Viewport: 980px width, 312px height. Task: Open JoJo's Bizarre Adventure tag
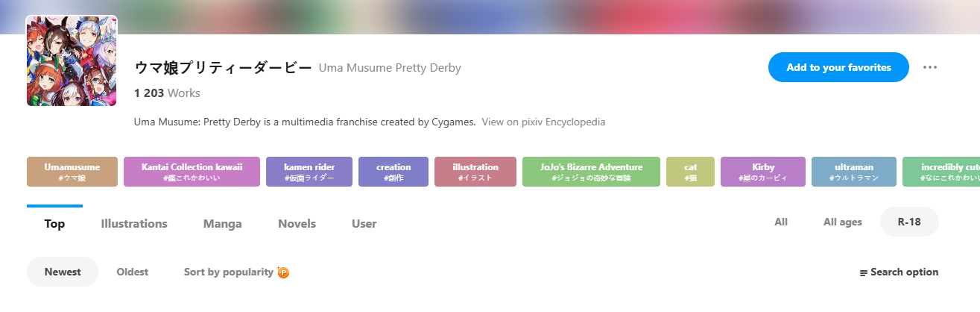coord(591,172)
